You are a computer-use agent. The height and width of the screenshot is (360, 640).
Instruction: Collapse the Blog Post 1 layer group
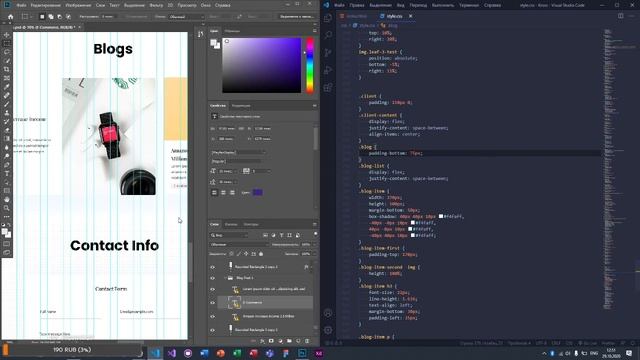click(225, 278)
